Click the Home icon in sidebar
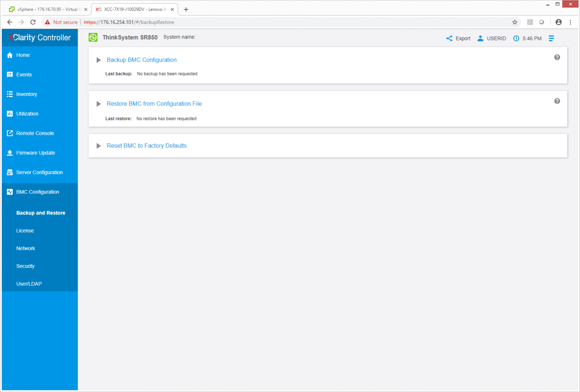This screenshot has width=580, height=392. 10,55
